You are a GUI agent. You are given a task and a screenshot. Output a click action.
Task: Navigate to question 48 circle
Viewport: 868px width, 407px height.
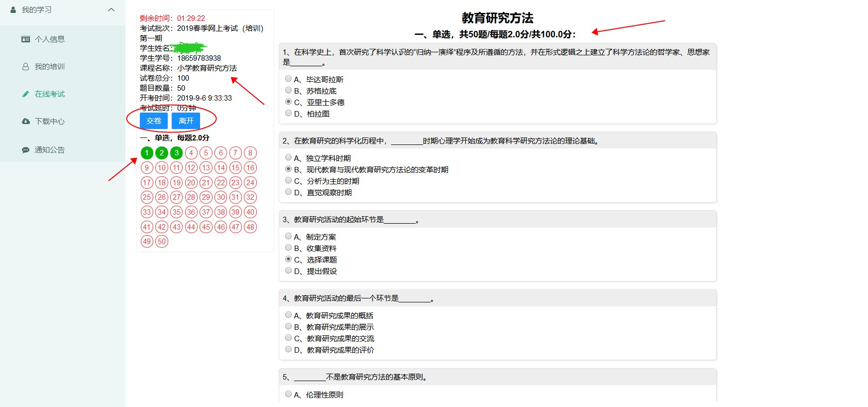click(250, 227)
